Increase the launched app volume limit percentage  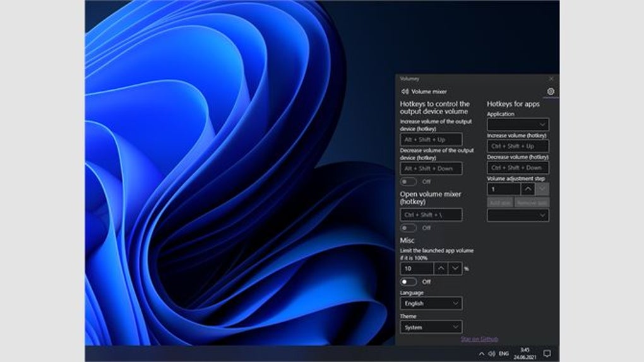click(x=441, y=269)
